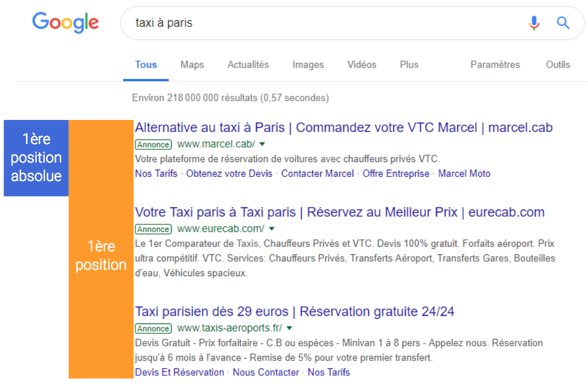Image resolution: width=588 pixels, height=384 pixels.
Task: Open the Marcel Moto sitelink
Action: (464, 174)
